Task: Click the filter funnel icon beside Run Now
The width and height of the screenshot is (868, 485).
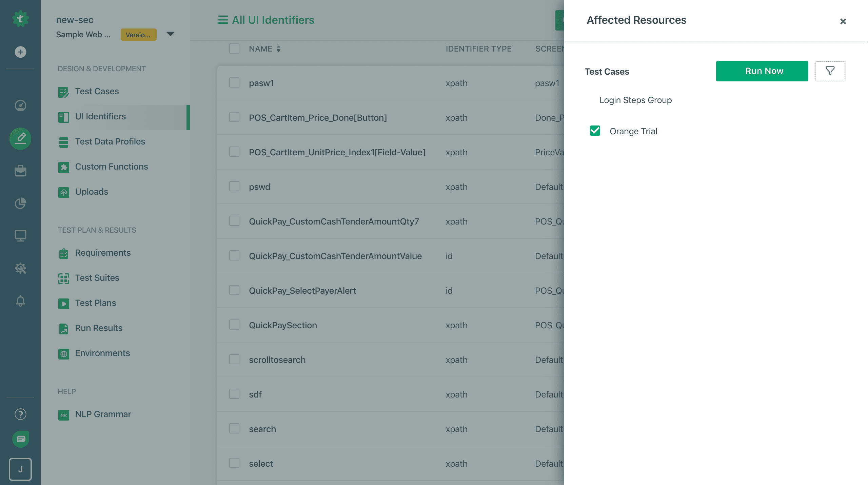Action: click(830, 71)
